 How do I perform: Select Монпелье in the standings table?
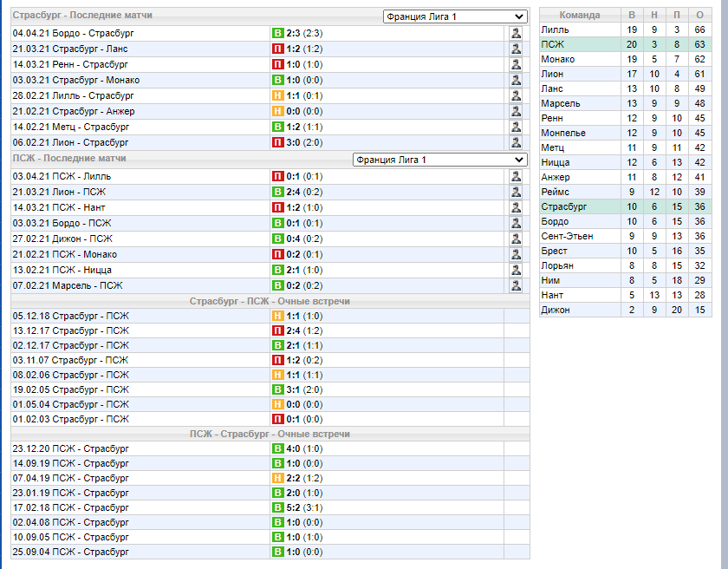coord(626,133)
